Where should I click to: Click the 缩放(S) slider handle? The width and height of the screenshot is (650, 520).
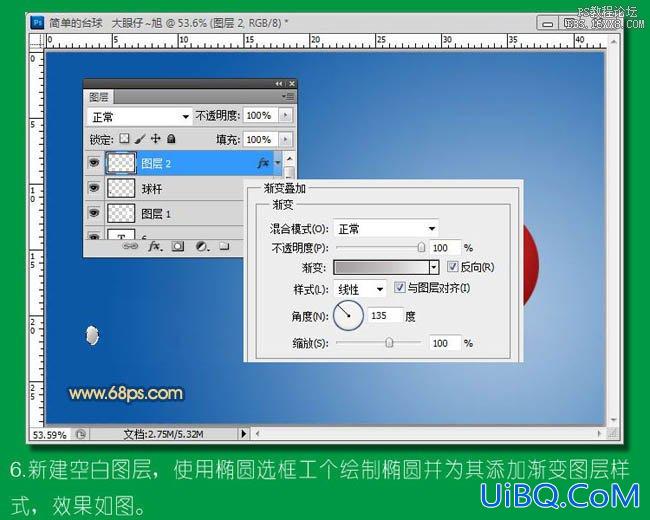click(x=389, y=343)
